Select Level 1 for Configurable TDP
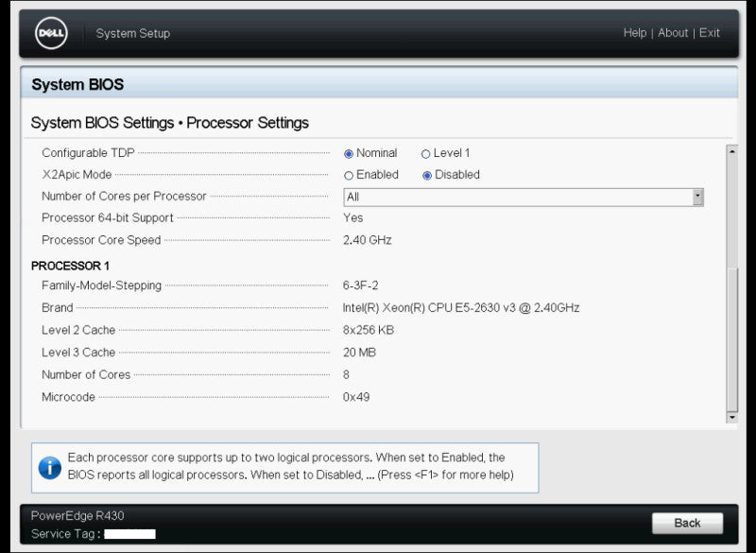This screenshot has width=756, height=553. (x=425, y=154)
